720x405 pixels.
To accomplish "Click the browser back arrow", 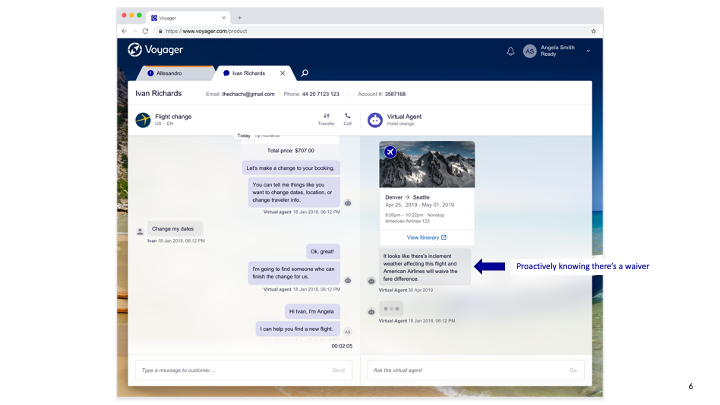I will point(124,31).
